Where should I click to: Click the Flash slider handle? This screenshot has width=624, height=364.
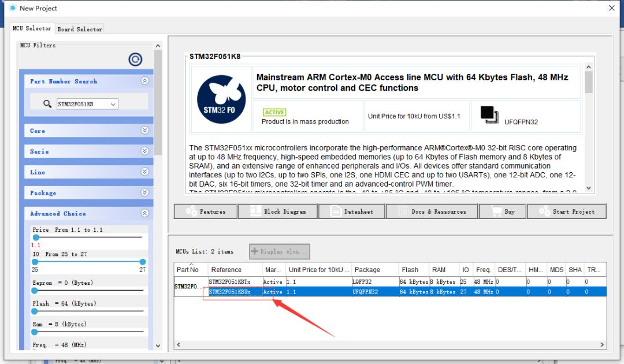35,311
